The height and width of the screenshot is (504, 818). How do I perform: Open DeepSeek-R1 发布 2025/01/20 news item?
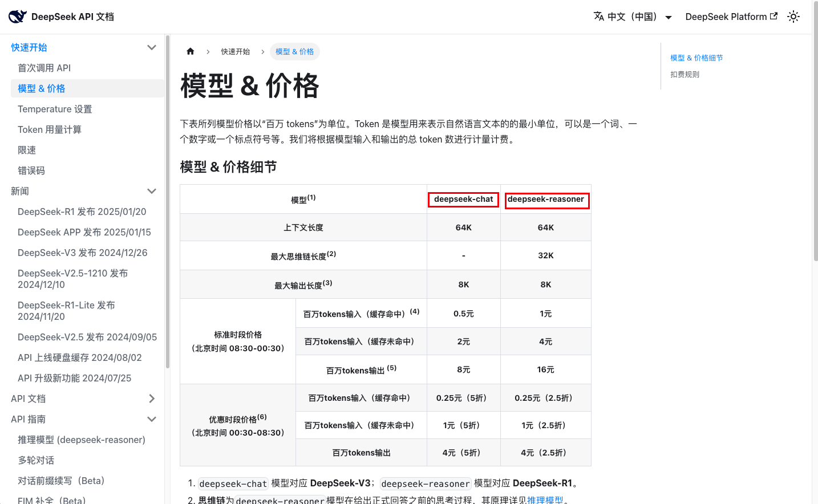click(x=82, y=212)
